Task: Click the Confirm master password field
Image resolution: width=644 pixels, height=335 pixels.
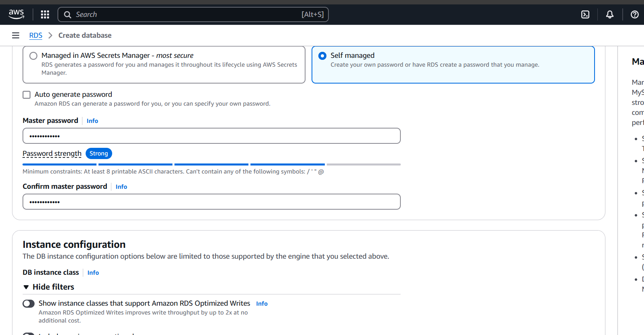Action: (x=211, y=202)
